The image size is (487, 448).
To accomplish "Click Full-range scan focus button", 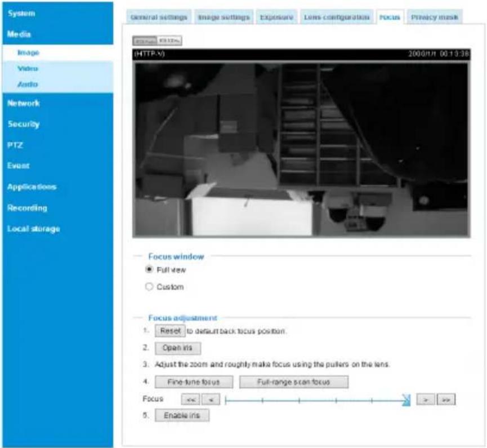I will (294, 382).
